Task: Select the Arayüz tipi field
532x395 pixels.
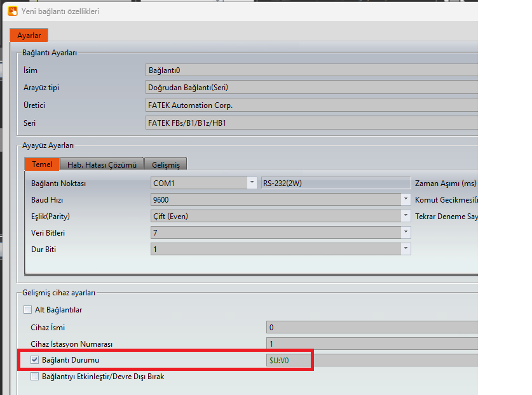Action: pos(311,88)
